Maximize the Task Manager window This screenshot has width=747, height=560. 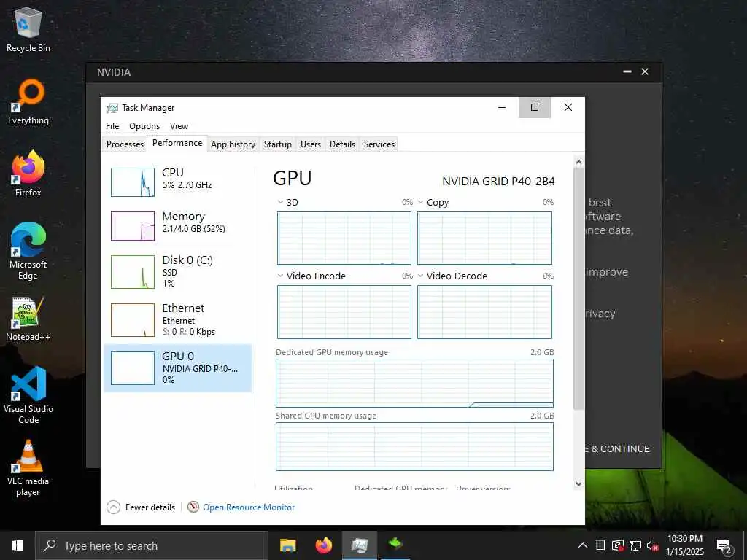(x=535, y=108)
